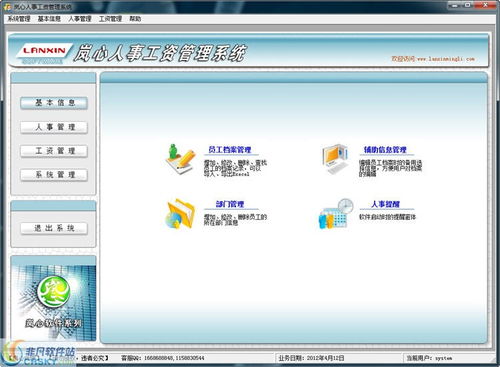Viewport: 500px width, 367px height.
Task: Click the HR reminder calendar-clock icon
Action: coord(336,214)
